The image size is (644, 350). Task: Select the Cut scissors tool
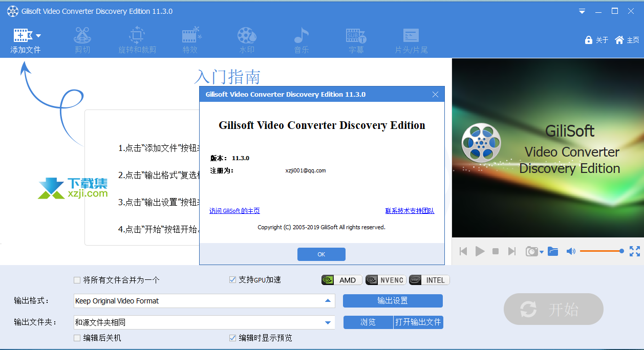point(82,40)
